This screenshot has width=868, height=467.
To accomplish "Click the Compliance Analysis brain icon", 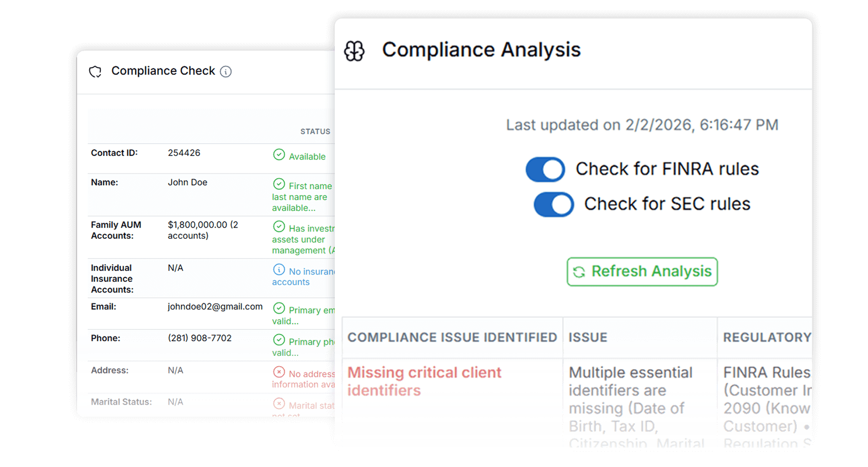I will pos(354,51).
